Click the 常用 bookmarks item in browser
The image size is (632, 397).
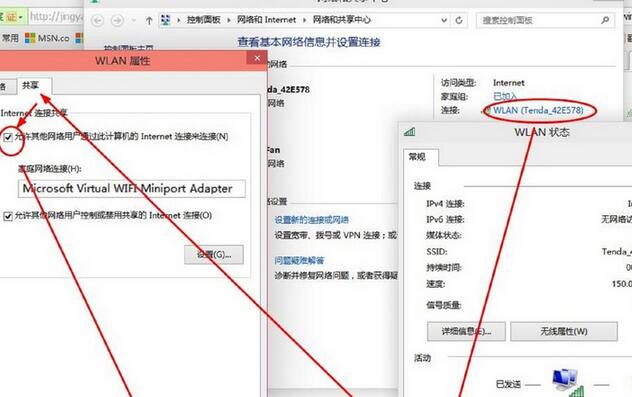[10, 38]
